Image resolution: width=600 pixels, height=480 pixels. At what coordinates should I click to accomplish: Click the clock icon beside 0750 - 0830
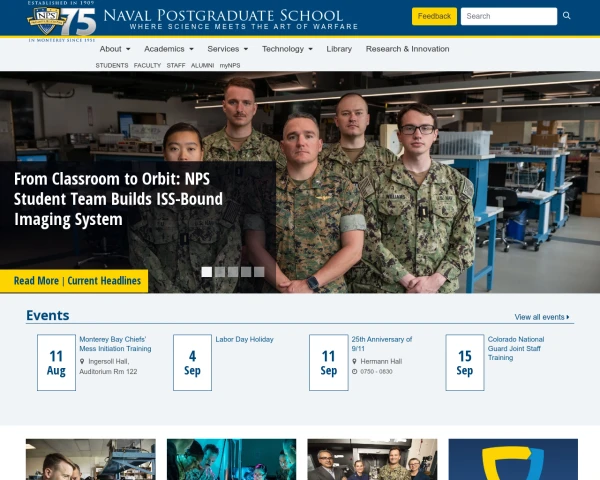pos(354,371)
